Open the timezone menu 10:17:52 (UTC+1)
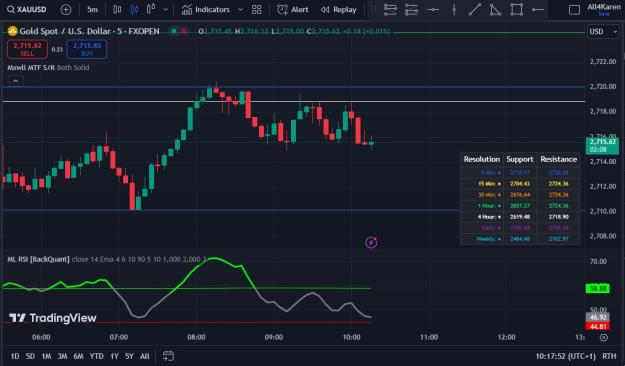 (565, 356)
